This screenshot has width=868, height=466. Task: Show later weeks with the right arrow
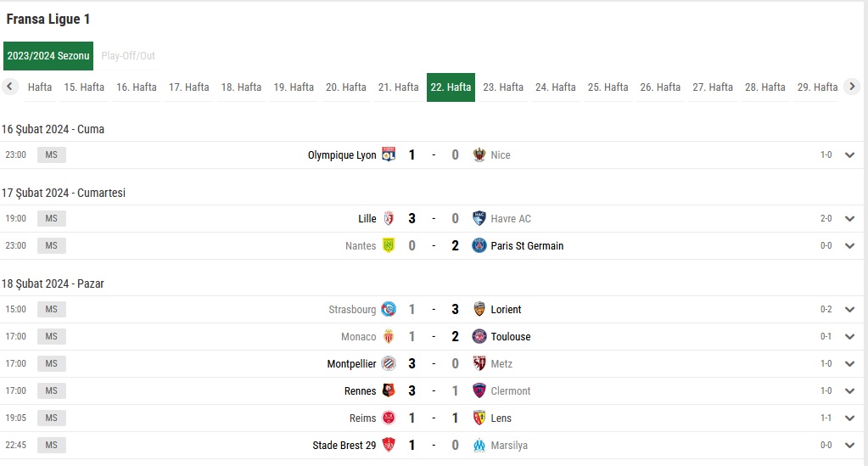click(x=852, y=87)
